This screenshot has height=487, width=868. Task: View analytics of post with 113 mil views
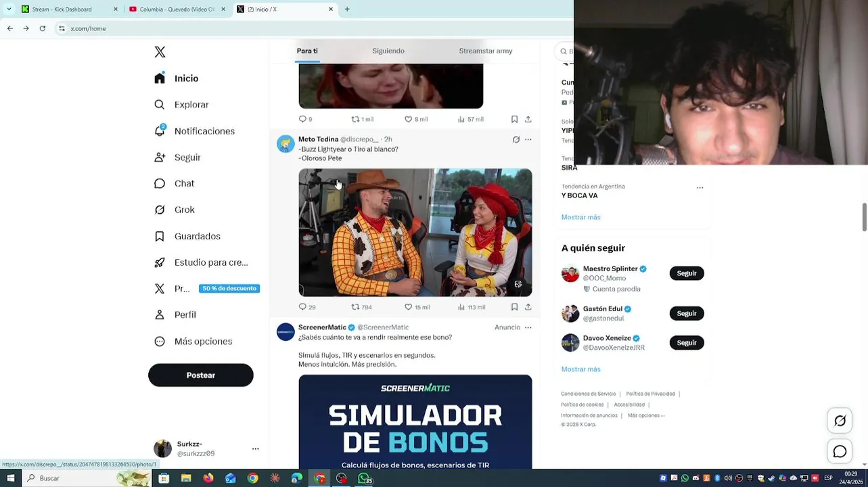click(x=471, y=307)
